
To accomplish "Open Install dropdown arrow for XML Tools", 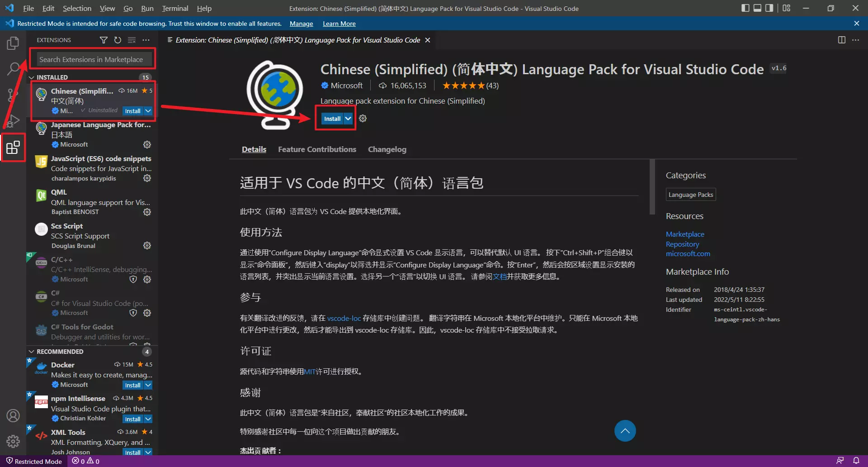I will click(x=148, y=452).
